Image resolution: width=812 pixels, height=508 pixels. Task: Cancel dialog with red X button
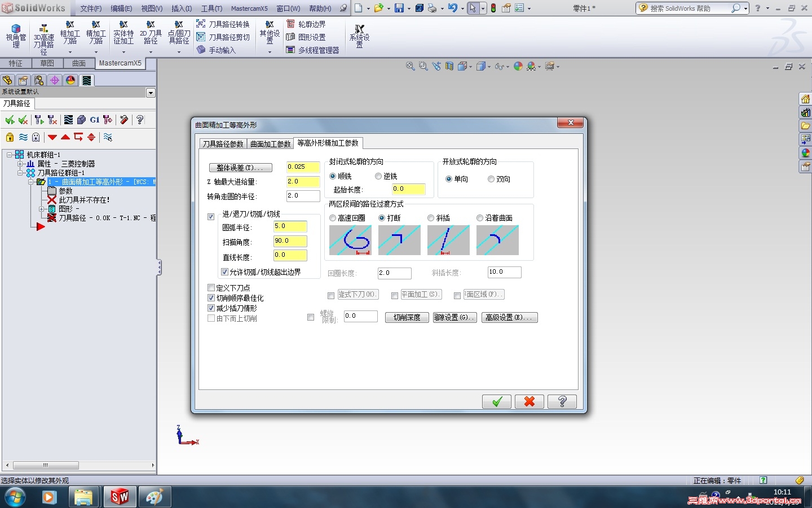529,401
